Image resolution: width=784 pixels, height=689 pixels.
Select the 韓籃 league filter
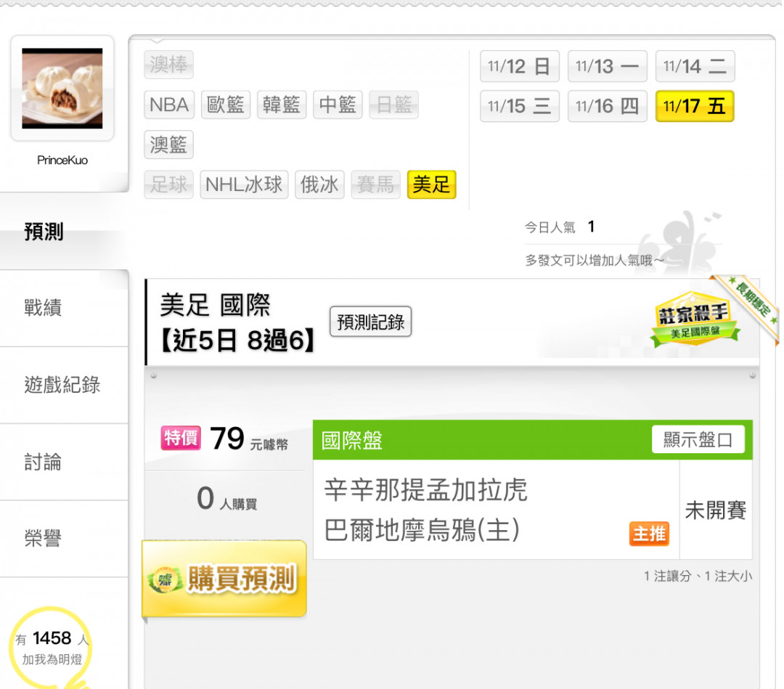(282, 105)
